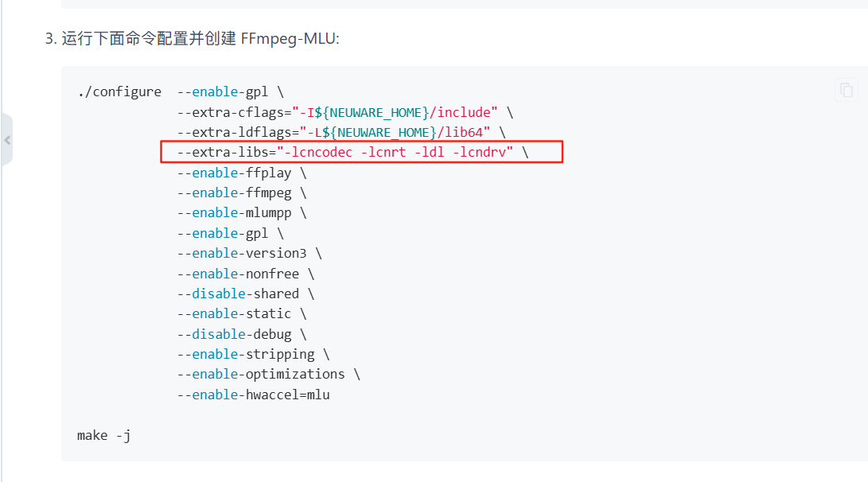
Task: Click the --enable-nonfree option line
Action: [245, 274]
